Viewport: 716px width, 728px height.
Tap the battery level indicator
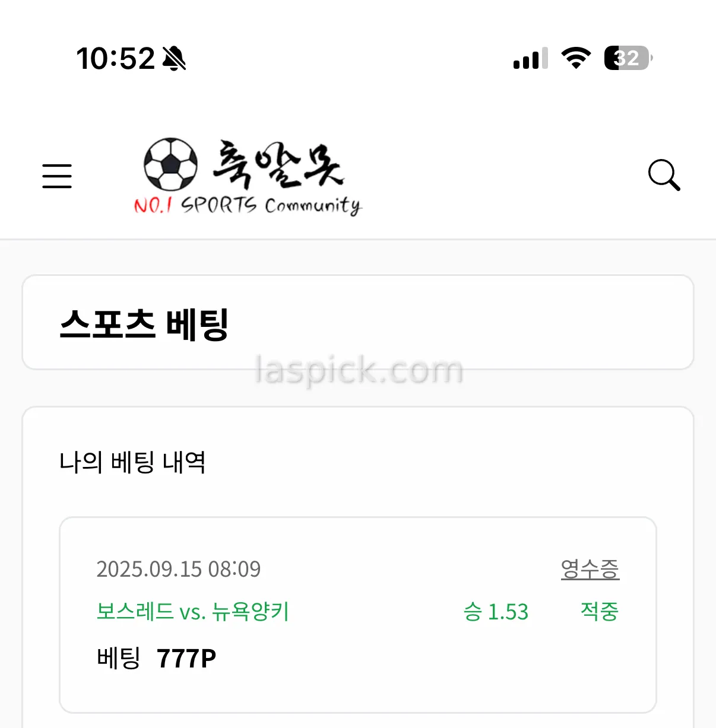click(628, 58)
